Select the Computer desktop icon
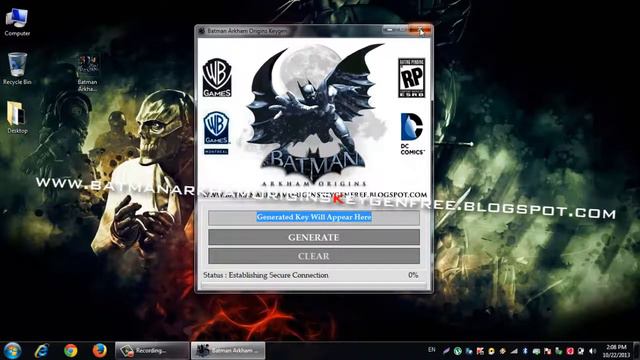 [x=17, y=22]
